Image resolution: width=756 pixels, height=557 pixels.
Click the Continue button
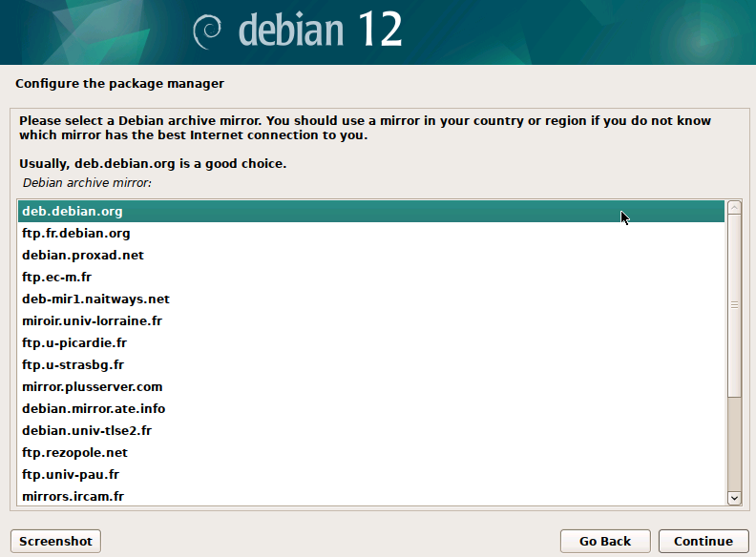click(x=703, y=541)
